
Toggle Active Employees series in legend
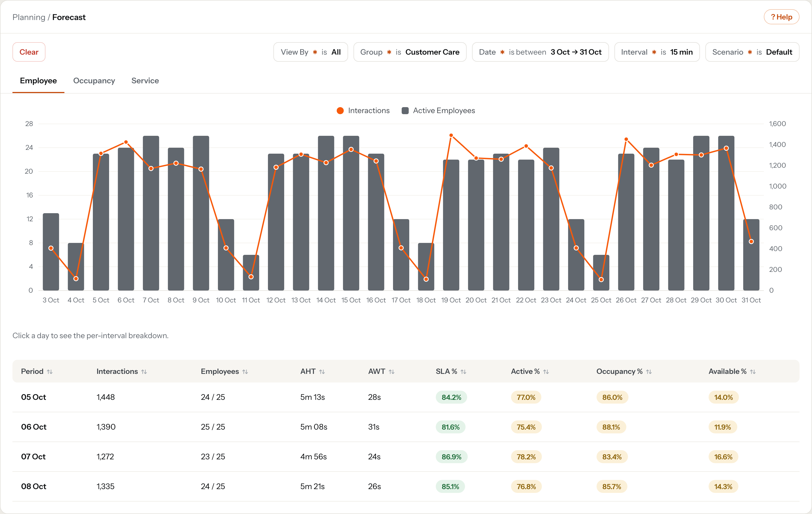(438, 111)
